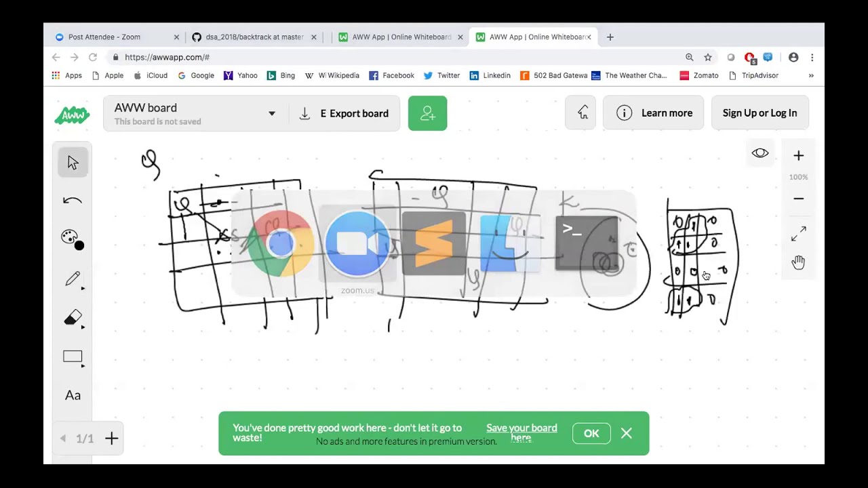Select Terminal in the app switcher
868x488 pixels.
point(587,244)
